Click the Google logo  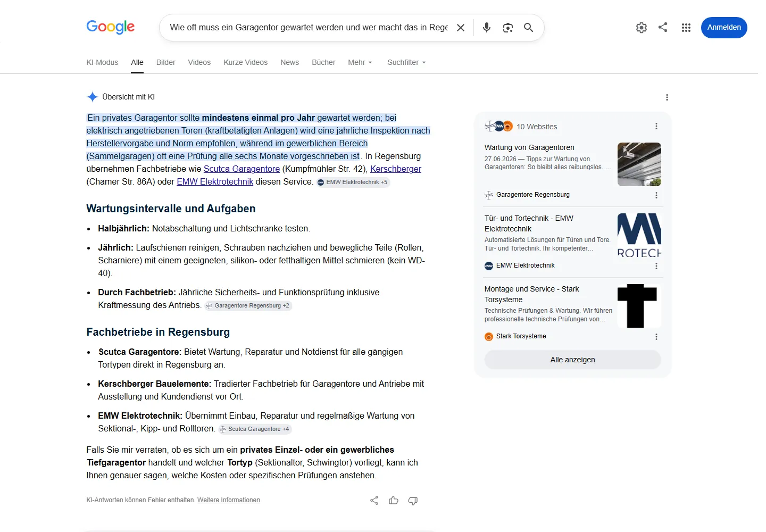(x=110, y=27)
